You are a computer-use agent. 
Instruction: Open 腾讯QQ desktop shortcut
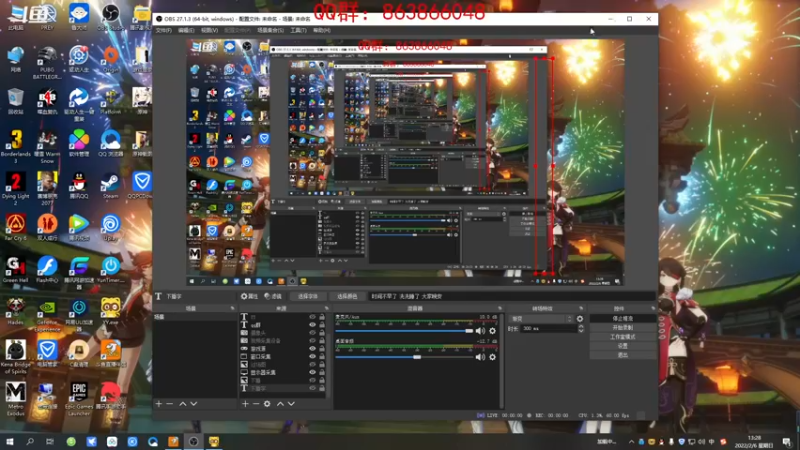[x=79, y=186]
